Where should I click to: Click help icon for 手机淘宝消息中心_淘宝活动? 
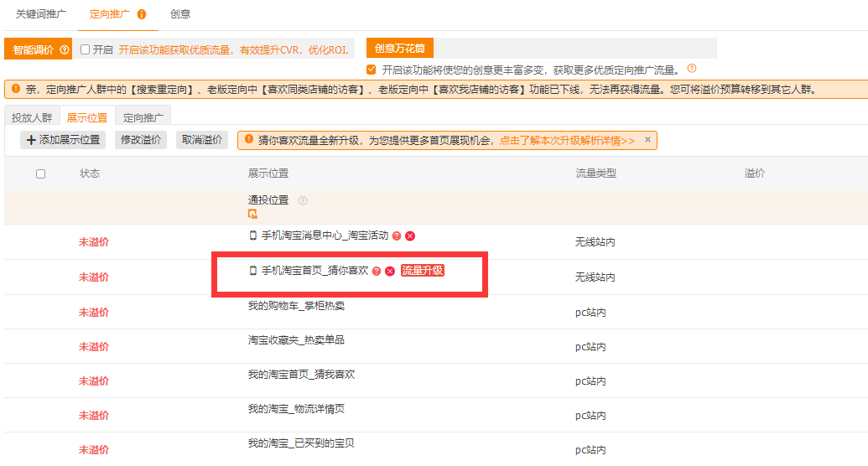[x=397, y=236]
